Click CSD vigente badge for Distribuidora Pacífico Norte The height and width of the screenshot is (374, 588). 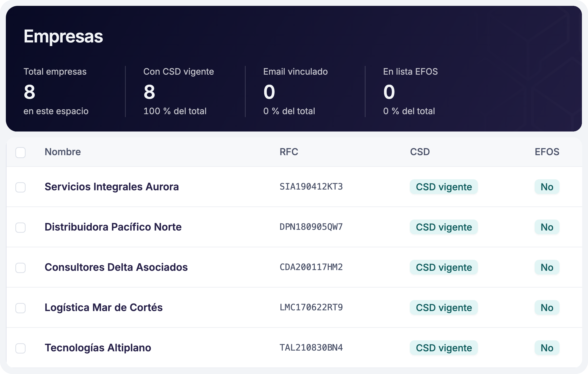(444, 227)
